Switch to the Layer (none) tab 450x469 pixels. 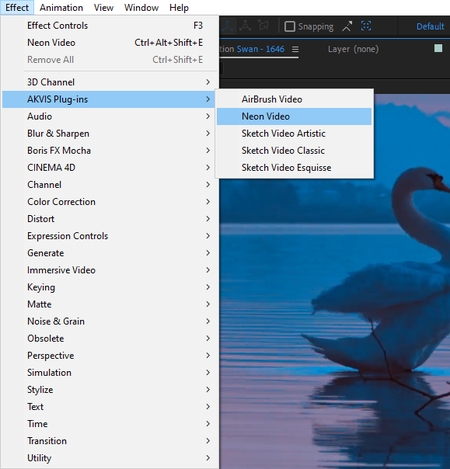click(353, 49)
